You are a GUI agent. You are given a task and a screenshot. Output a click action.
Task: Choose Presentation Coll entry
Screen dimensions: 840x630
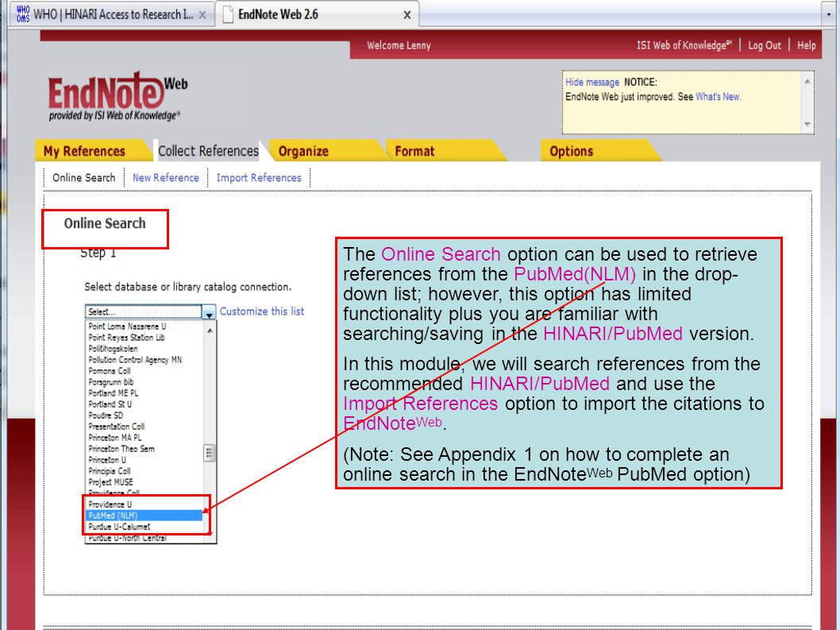(116, 427)
